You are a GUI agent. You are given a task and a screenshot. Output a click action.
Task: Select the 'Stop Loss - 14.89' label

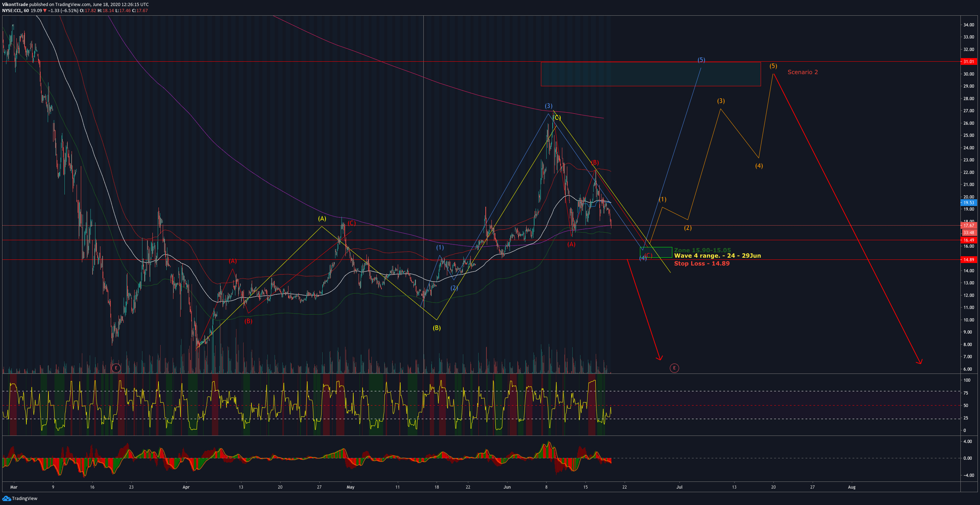(702, 263)
